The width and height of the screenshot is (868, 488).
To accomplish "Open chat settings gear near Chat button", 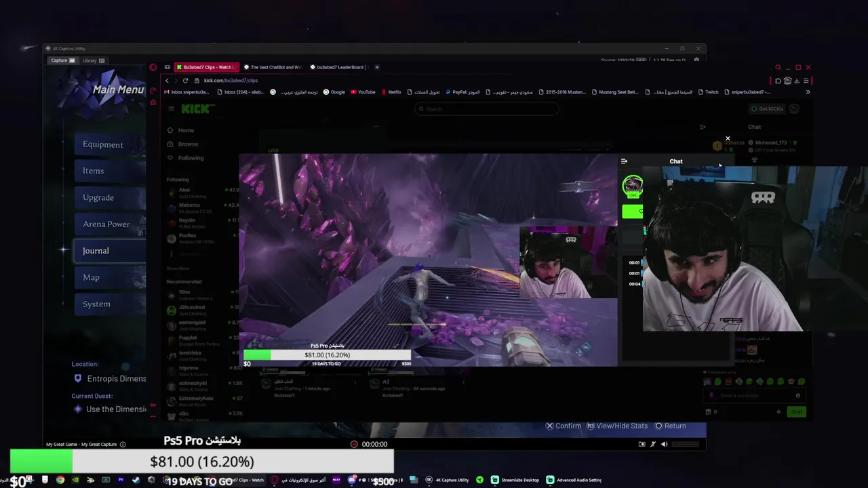I will pyautogui.click(x=778, y=411).
